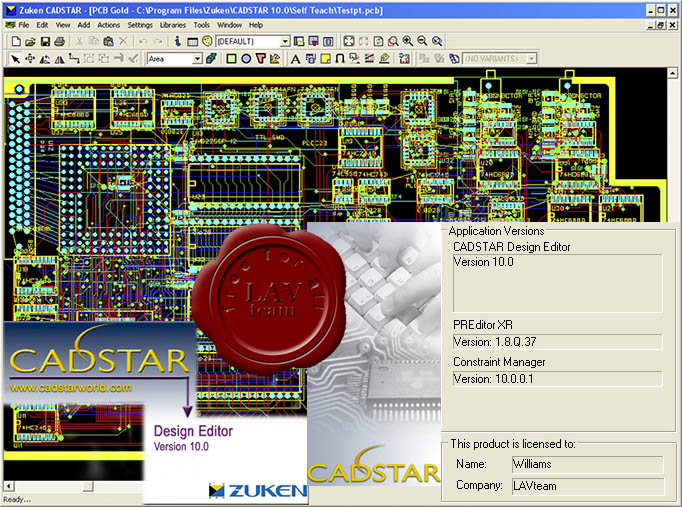The image size is (682, 507).
Task: Open the Window menu
Action: click(229, 25)
